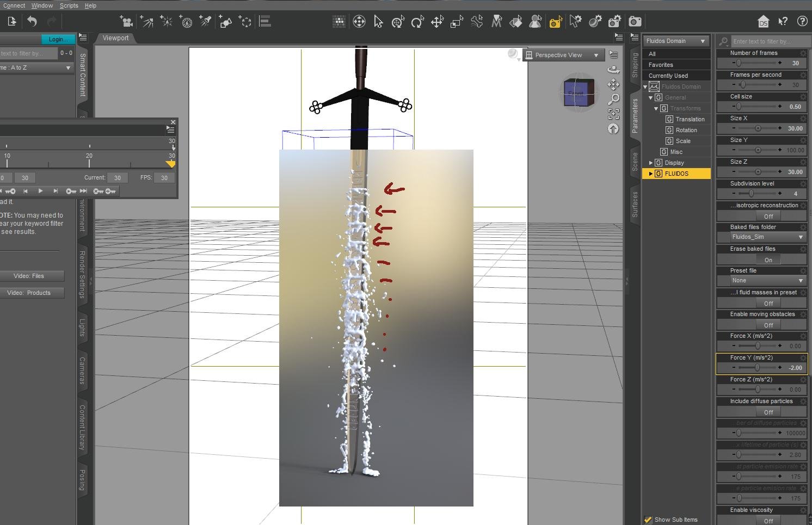Click the What's This help pointer icon
Image resolution: width=812 pixels, height=525 pixels.
(x=783, y=22)
